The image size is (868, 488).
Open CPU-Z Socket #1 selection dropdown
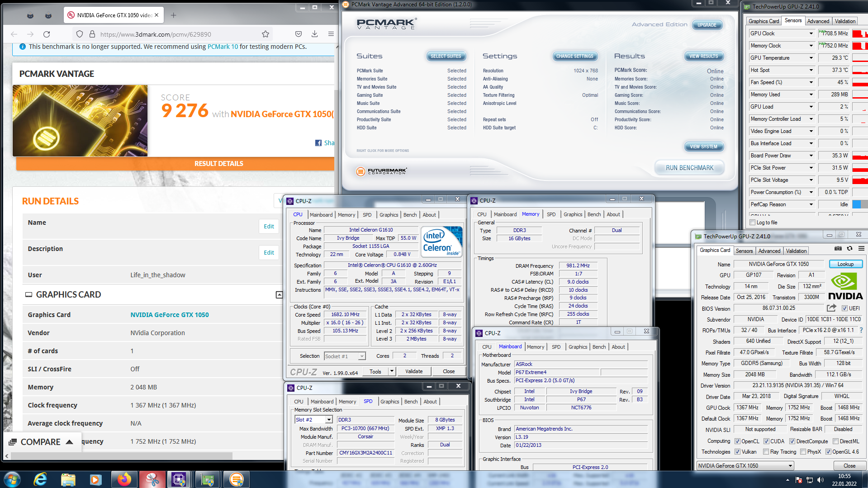(x=345, y=356)
